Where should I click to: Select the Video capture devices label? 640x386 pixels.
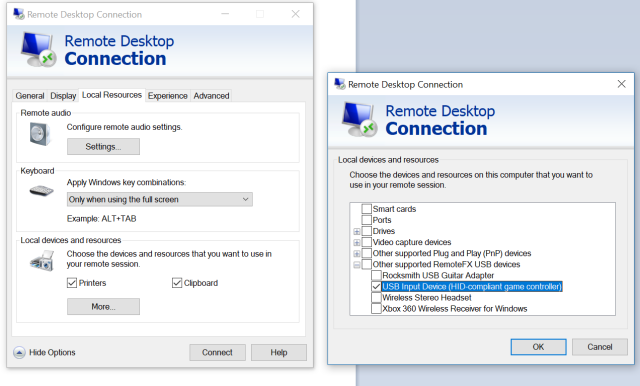click(x=412, y=242)
